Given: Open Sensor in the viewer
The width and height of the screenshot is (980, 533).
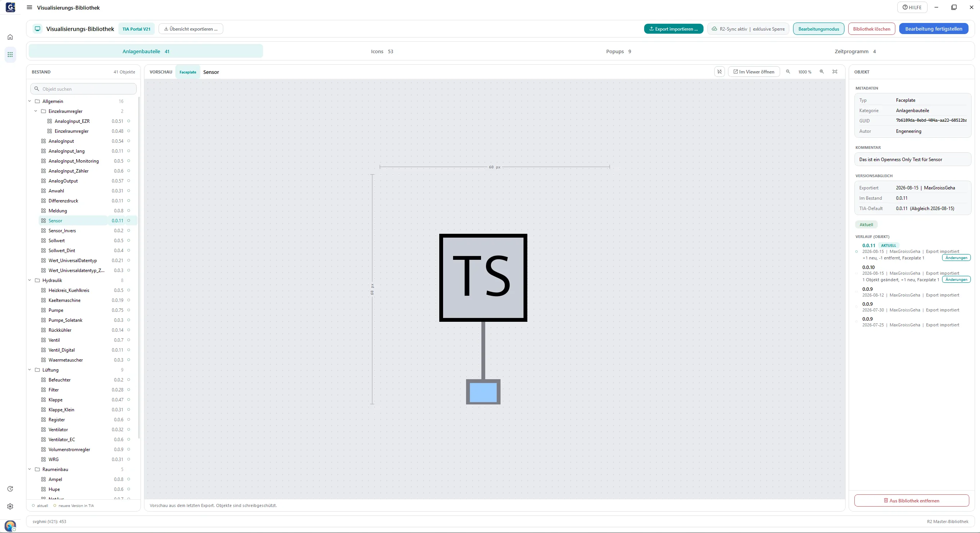Looking at the screenshot, I should (x=754, y=72).
